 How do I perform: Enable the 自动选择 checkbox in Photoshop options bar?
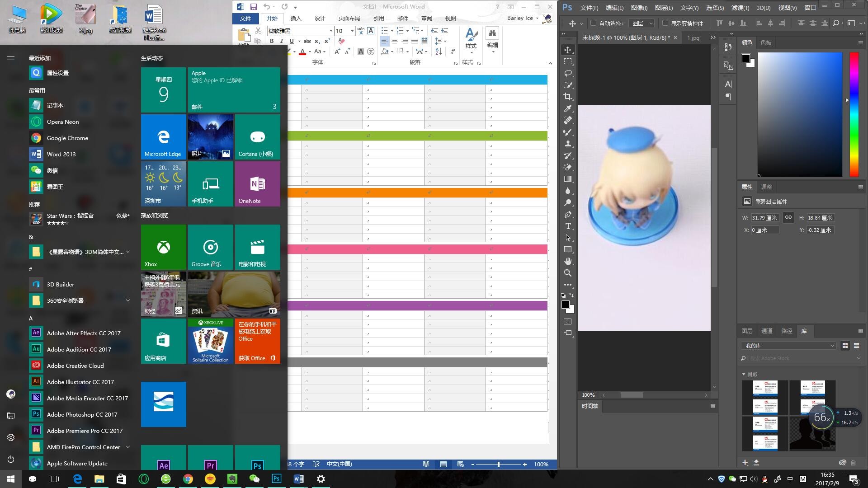click(594, 23)
